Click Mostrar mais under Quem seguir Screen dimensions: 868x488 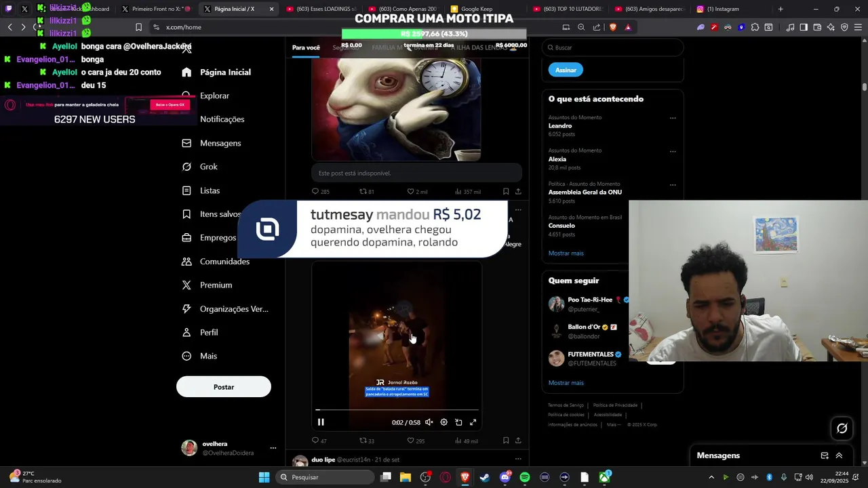coord(566,383)
